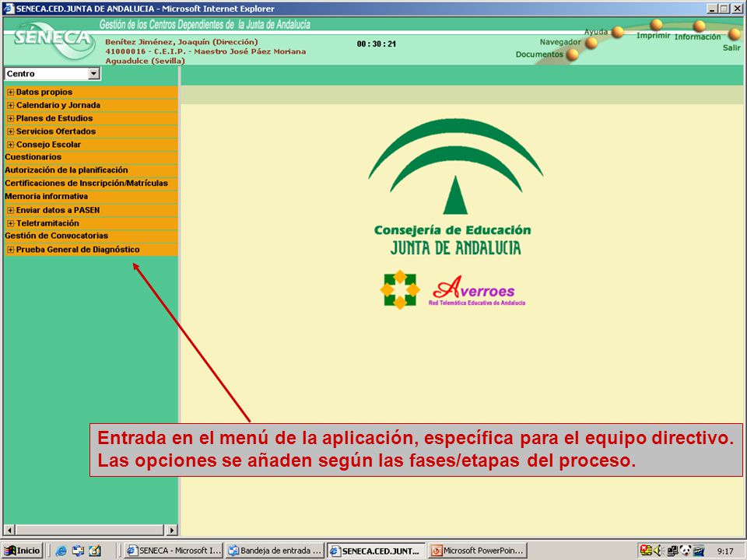Click the school code 41000016 line
Screen dimensions: 747x560
[205, 51]
